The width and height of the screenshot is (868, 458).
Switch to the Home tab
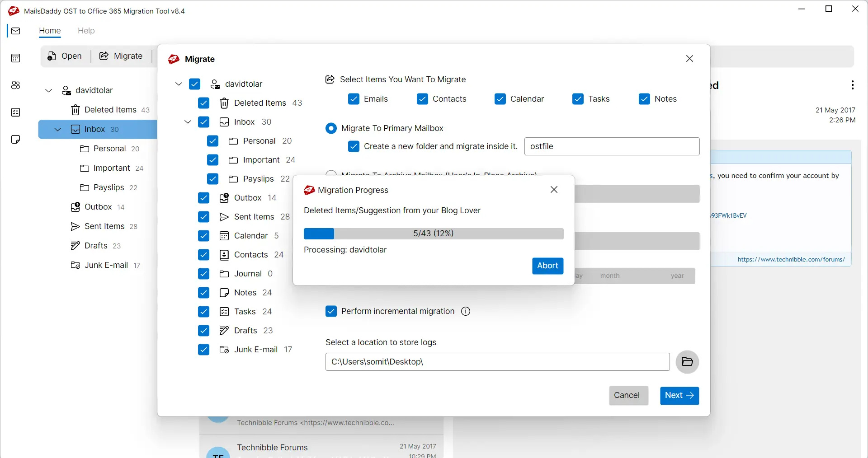click(50, 31)
